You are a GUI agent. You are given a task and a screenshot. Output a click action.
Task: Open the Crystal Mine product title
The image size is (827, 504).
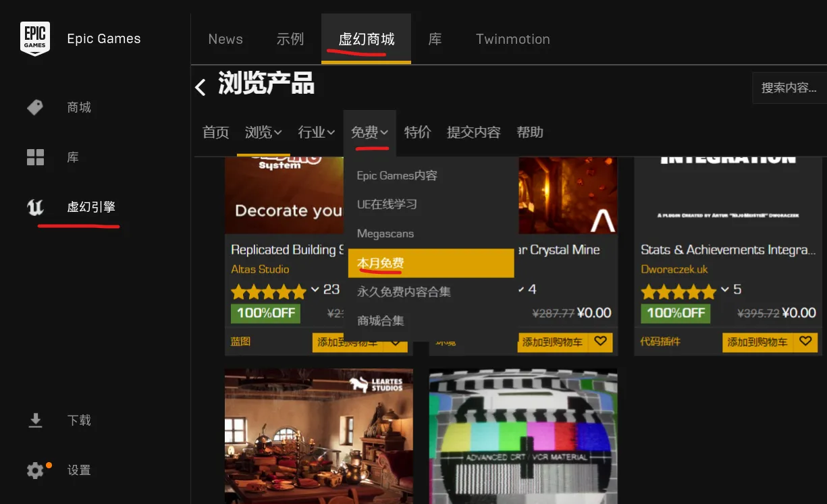558,250
